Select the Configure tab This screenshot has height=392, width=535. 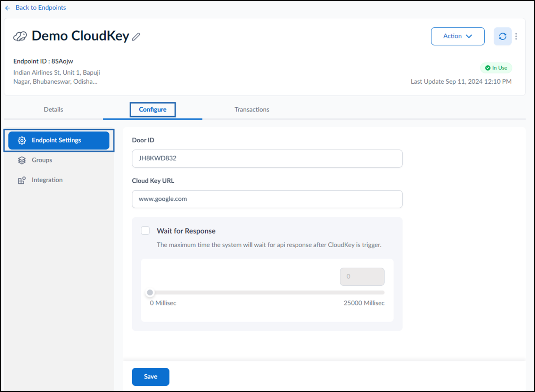(x=153, y=109)
